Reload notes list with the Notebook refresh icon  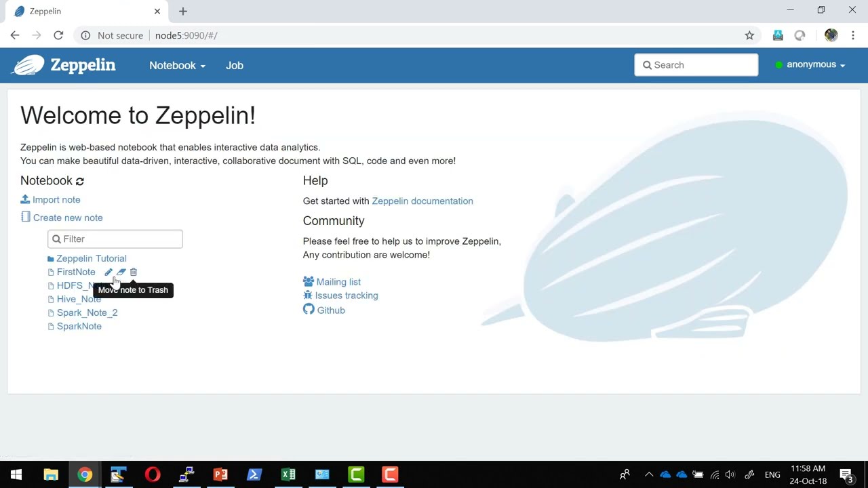click(x=80, y=181)
